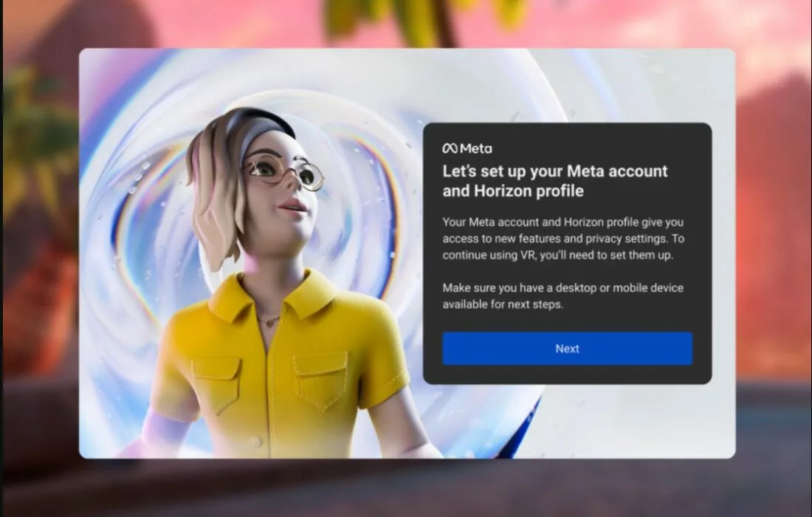This screenshot has height=517, width=812.
Task: Click the avatar's necklace
Action: (270, 321)
